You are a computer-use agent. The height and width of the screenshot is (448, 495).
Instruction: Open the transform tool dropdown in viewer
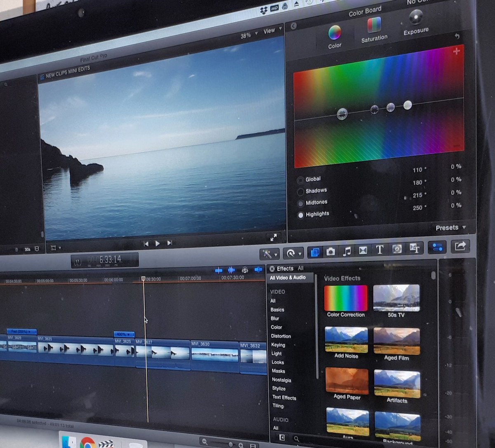click(55, 248)
